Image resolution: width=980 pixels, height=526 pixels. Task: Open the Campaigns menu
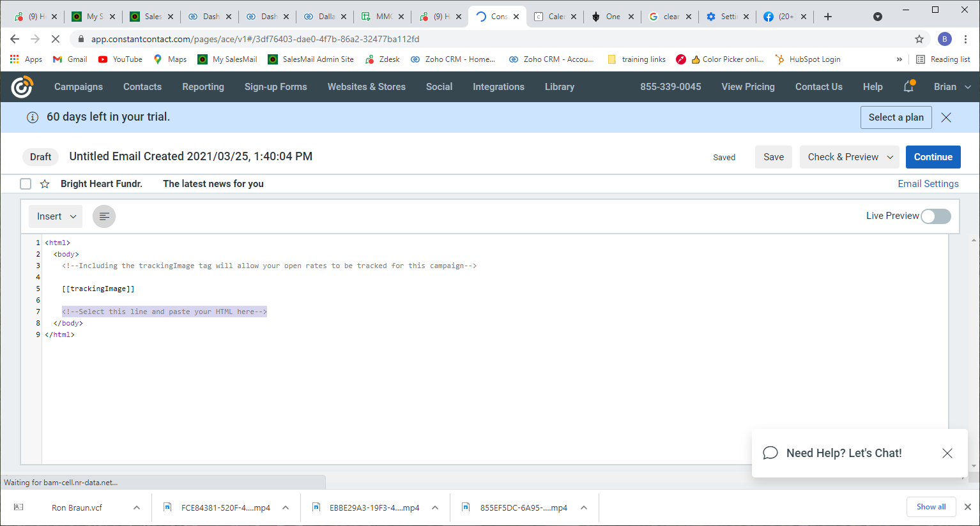(x=79, y=87)
